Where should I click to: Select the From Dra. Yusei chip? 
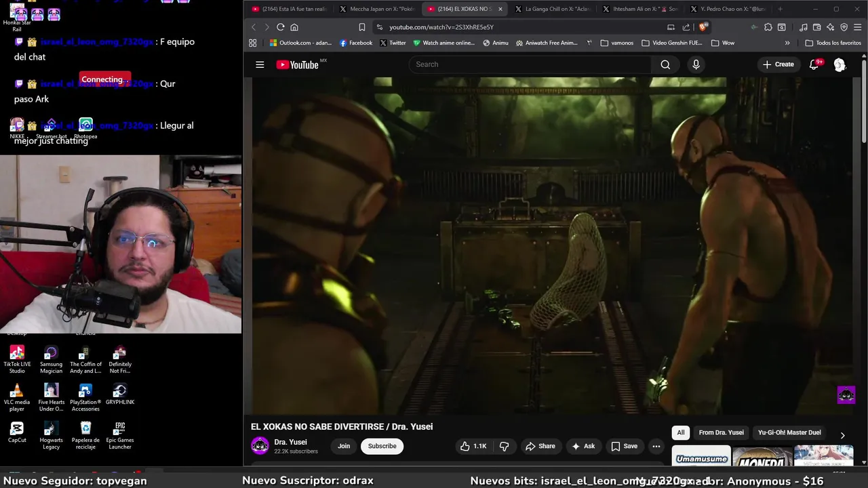721,432
